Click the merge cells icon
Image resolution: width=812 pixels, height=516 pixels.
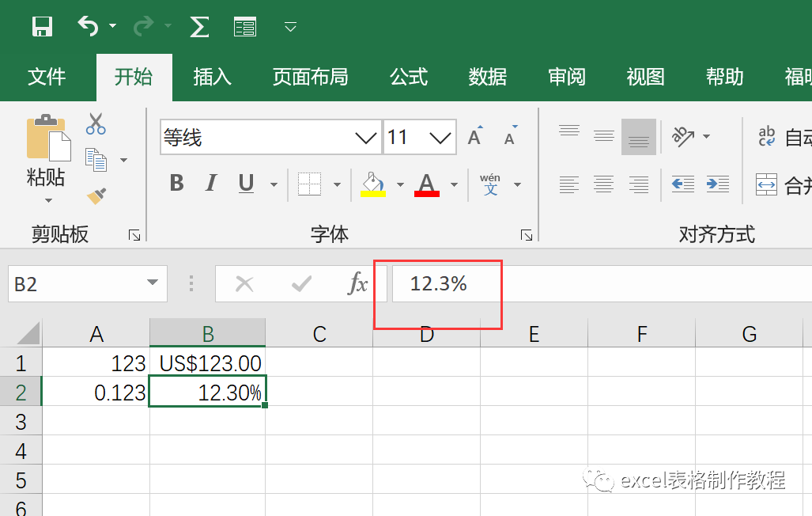[x=766, y=184]
